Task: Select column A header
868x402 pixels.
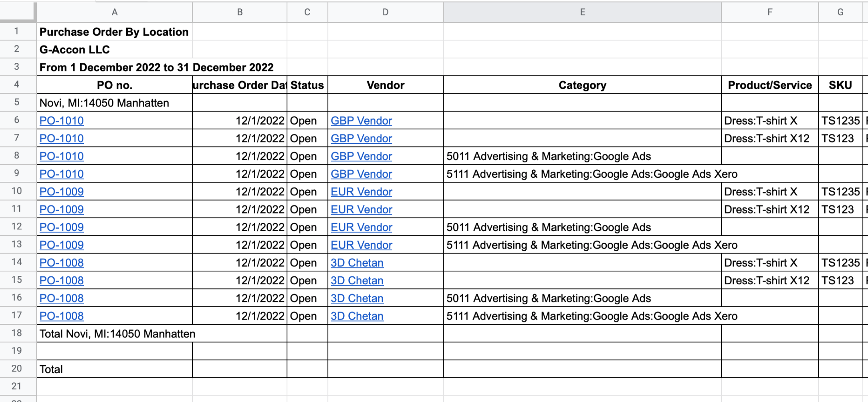Action: [x=114, y=12]
